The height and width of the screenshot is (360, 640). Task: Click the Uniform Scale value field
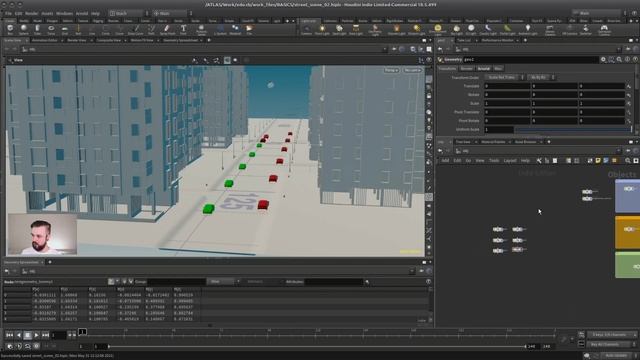pyautogui.click(x=499, y=129)
